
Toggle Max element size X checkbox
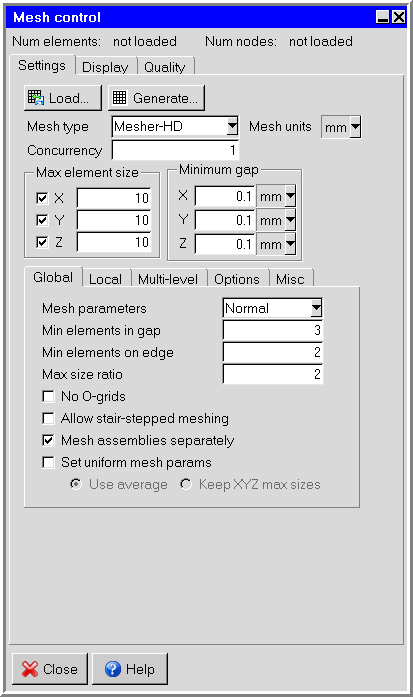(x=42, y=198)
